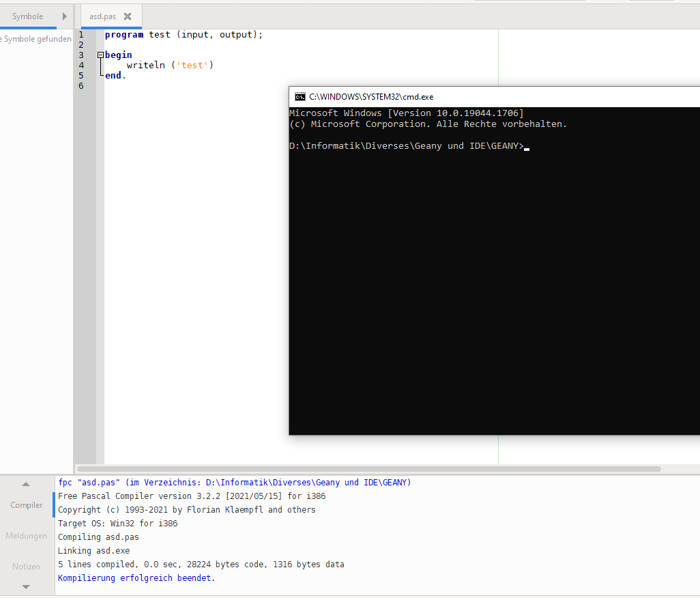Click 'Free Pascal Compiler version 3.2.2' line
This screenshot has height=598, width=700.
[192, 496]
